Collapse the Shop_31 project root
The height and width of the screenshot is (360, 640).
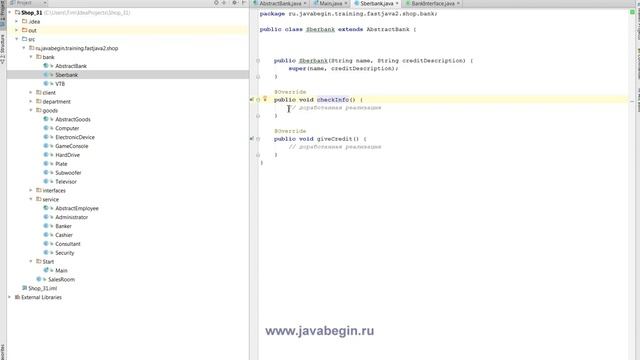tap(10, 13)
